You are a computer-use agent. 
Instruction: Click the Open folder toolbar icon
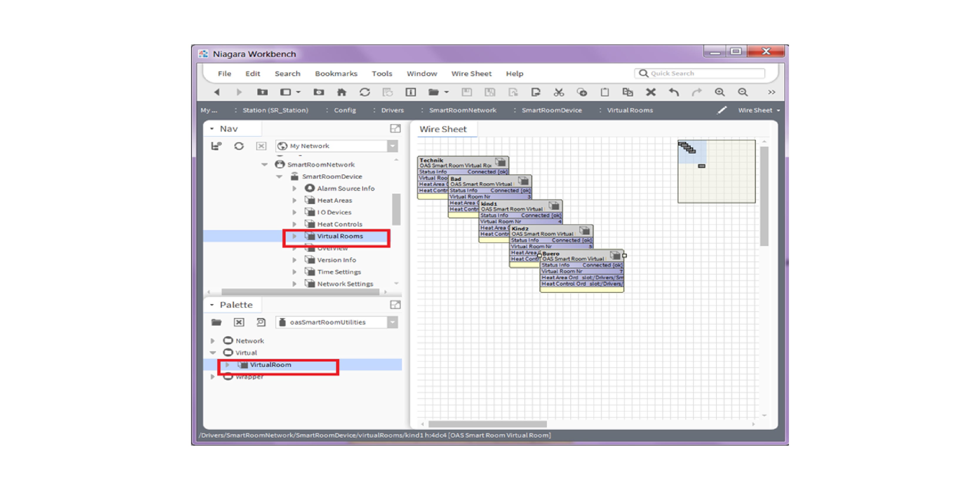coord(434,92)
